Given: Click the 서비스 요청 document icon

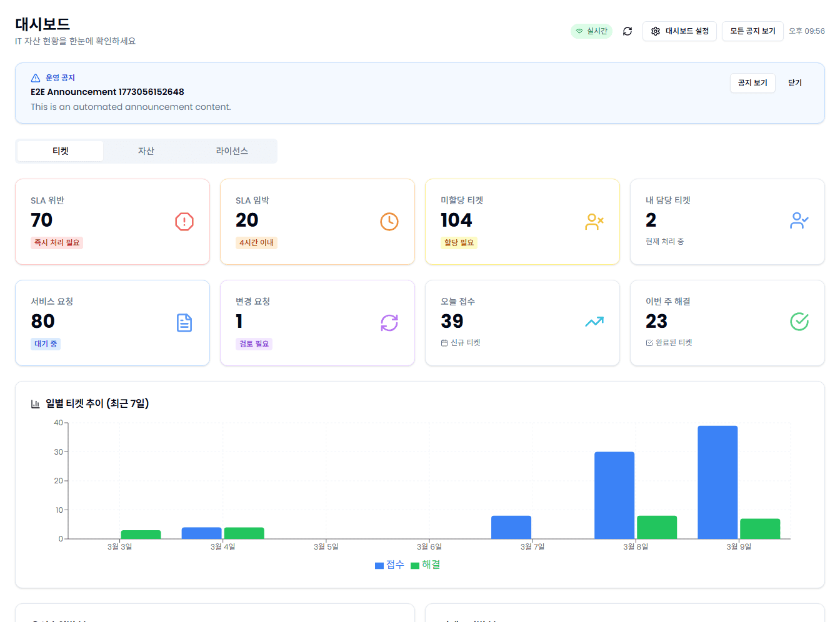Looking at the screenshot, I should click(184, 323).
